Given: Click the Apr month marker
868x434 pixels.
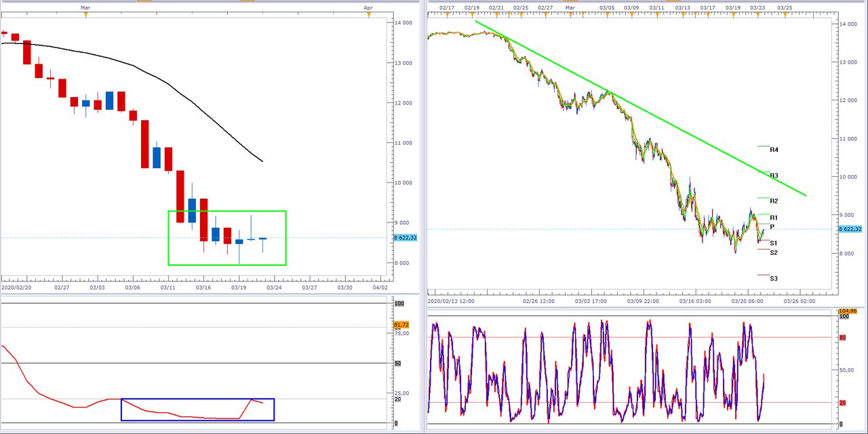Looking at the screenshot, I should pyautogui.click(x=368, y=7).
